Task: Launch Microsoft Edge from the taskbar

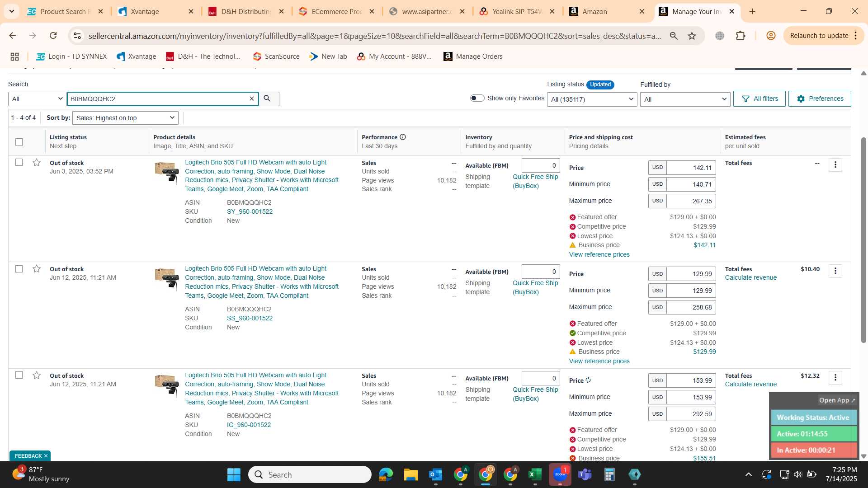Action: coord(386,474)
